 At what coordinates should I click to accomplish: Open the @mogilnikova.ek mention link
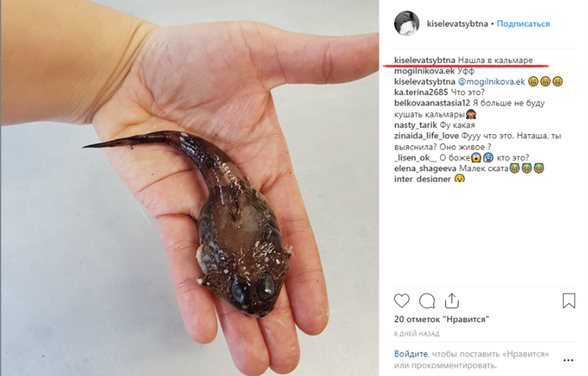pyautogui.click(x=492, y=81)
